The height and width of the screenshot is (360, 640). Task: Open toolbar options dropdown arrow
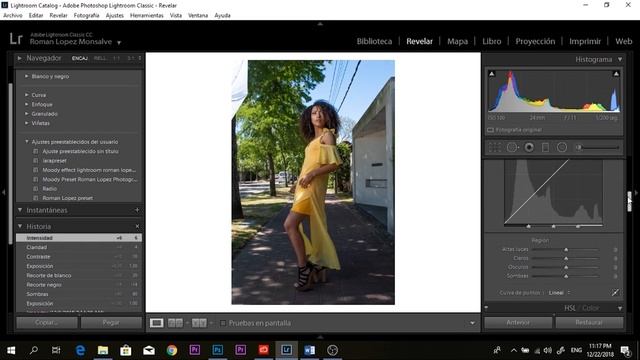[x=472, y=323]
